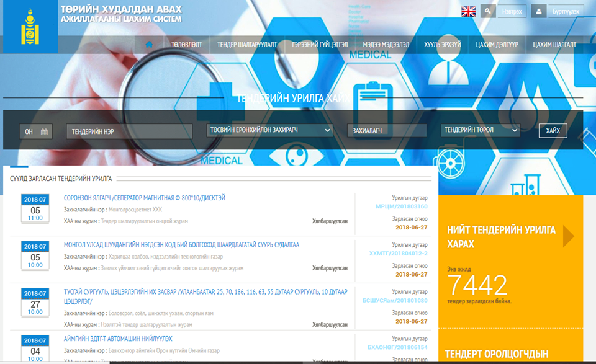The image size is (596, 364).
Task: Click the Нэвтрэх login button
Action: 512,11
